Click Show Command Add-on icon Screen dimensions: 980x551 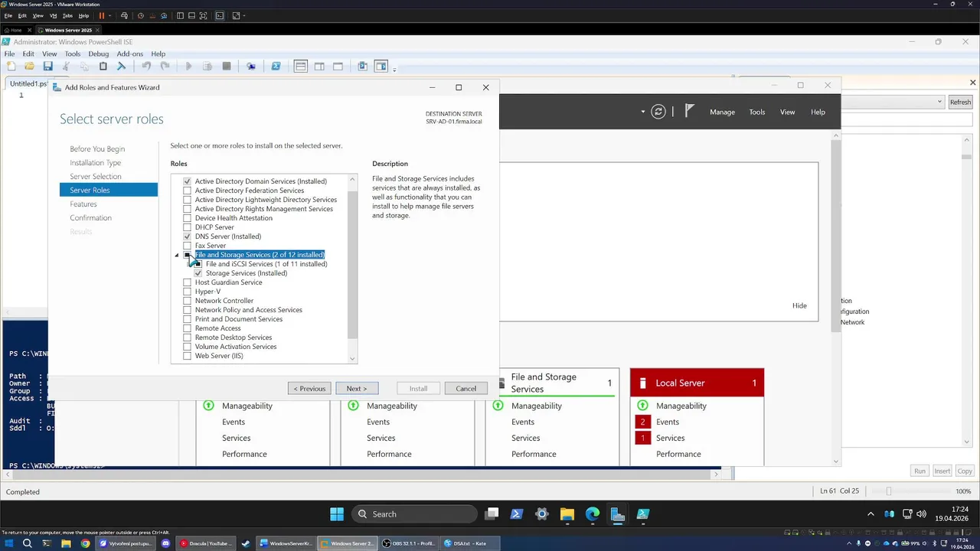(x=381, y=67)
